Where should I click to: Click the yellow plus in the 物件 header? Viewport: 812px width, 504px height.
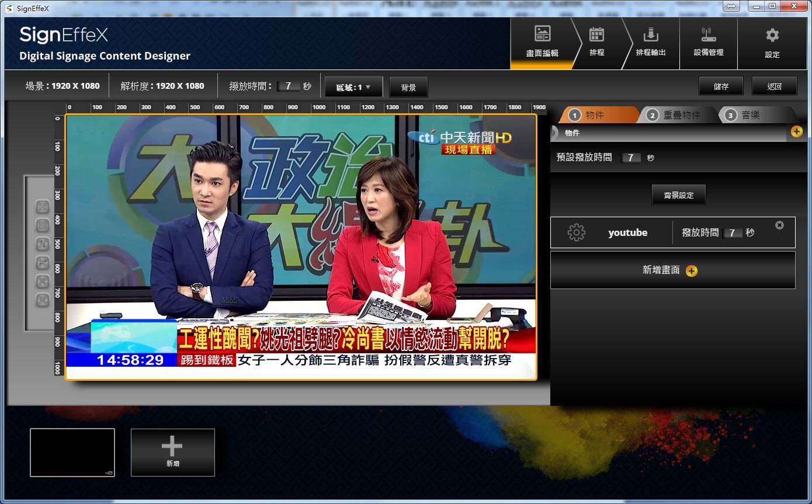coord(796,132)
